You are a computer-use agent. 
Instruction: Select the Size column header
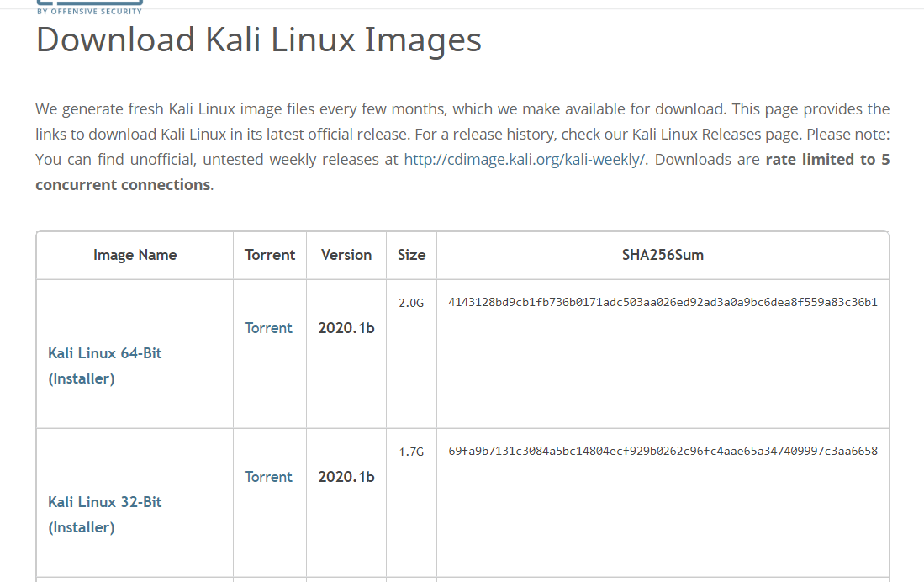[x=411, y=255]
